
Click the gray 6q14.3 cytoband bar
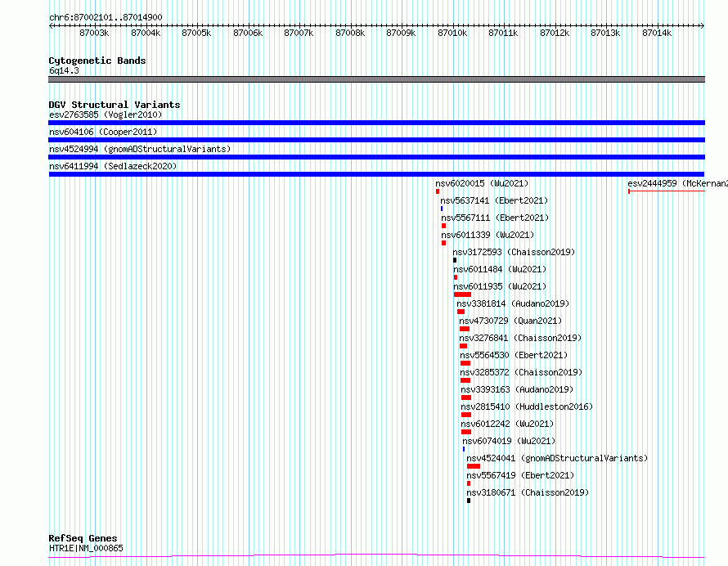[376, 79]
